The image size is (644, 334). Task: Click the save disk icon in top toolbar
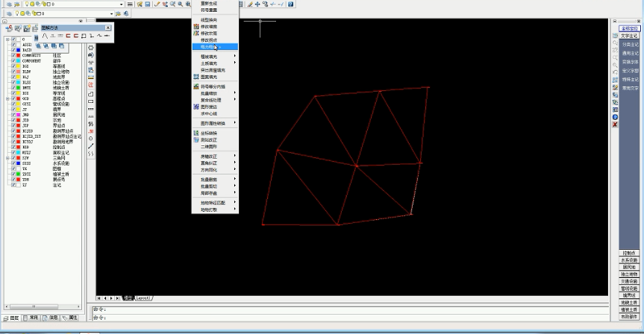[148, 4]
